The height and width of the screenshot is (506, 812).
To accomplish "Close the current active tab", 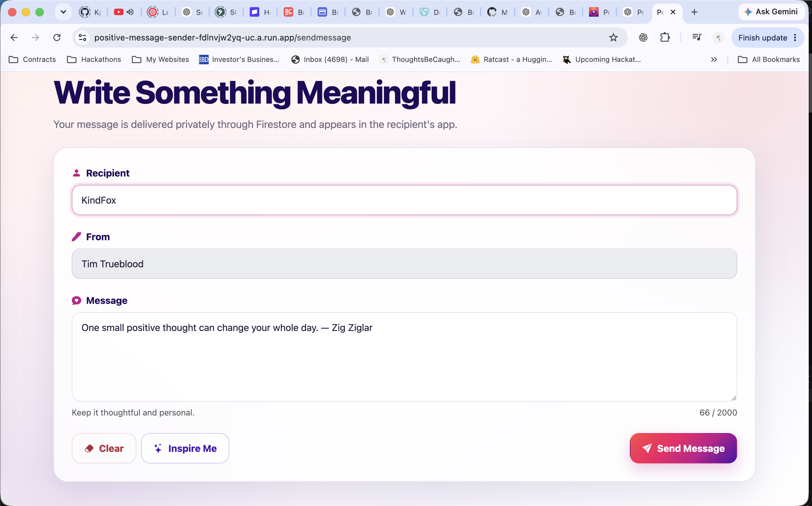I will click(673, 12).
